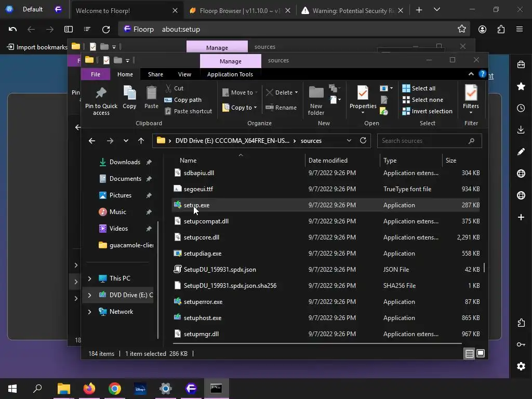The width and height of the screenshot is (532, 399).
Task: Open Documents in navigation pane
Action: [x=125, y=179]
